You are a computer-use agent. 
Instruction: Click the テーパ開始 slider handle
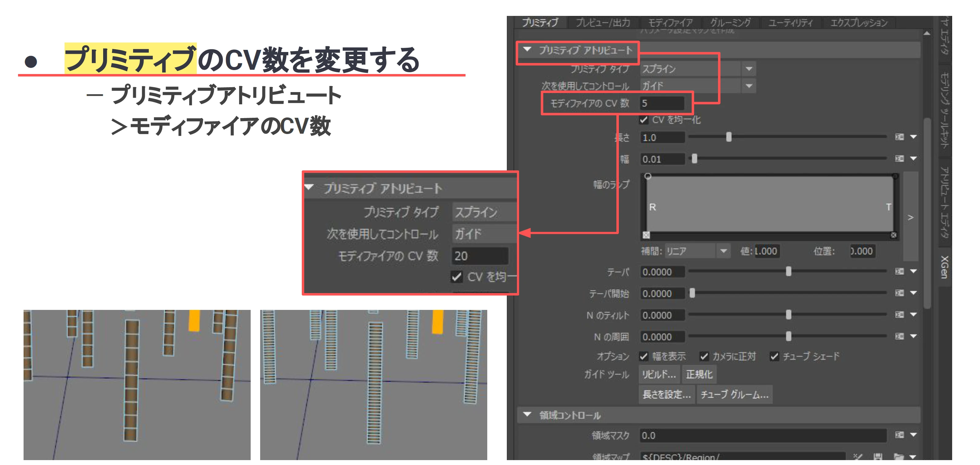[692, 293]
